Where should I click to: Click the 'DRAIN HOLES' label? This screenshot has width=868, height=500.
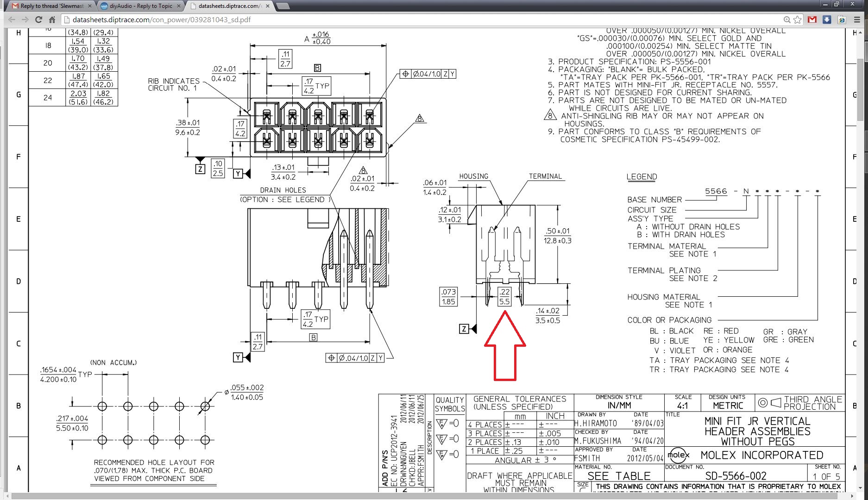tap(283, 190)
